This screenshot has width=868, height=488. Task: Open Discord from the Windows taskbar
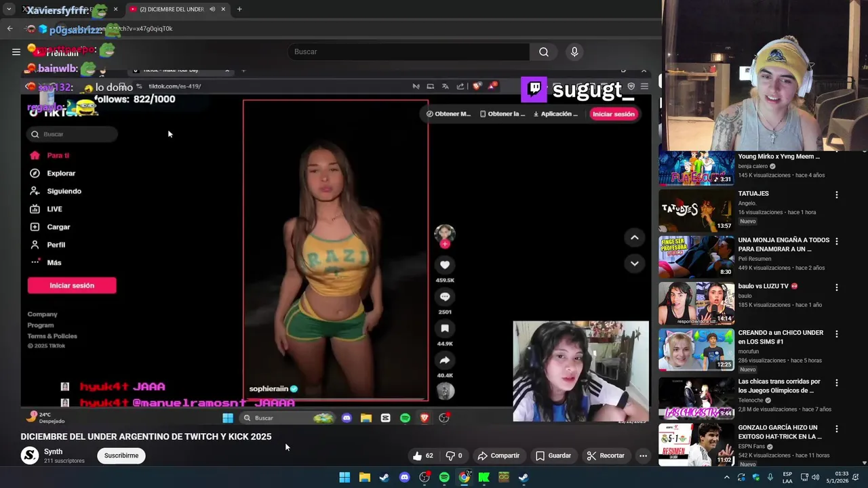404,477
